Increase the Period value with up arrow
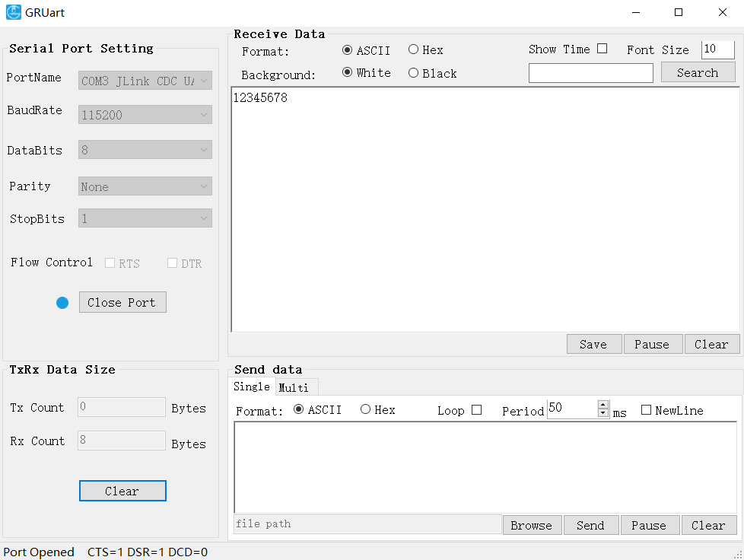 [603, 405]
